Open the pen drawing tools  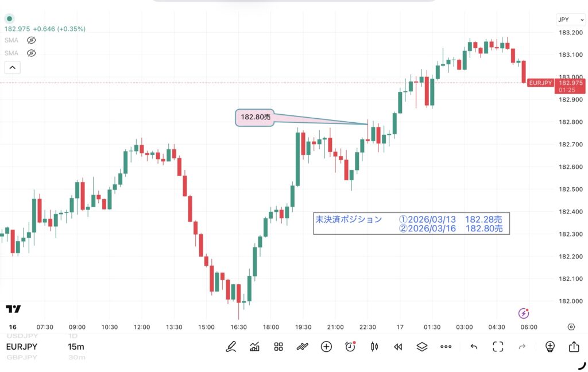[x=231, y=347]
